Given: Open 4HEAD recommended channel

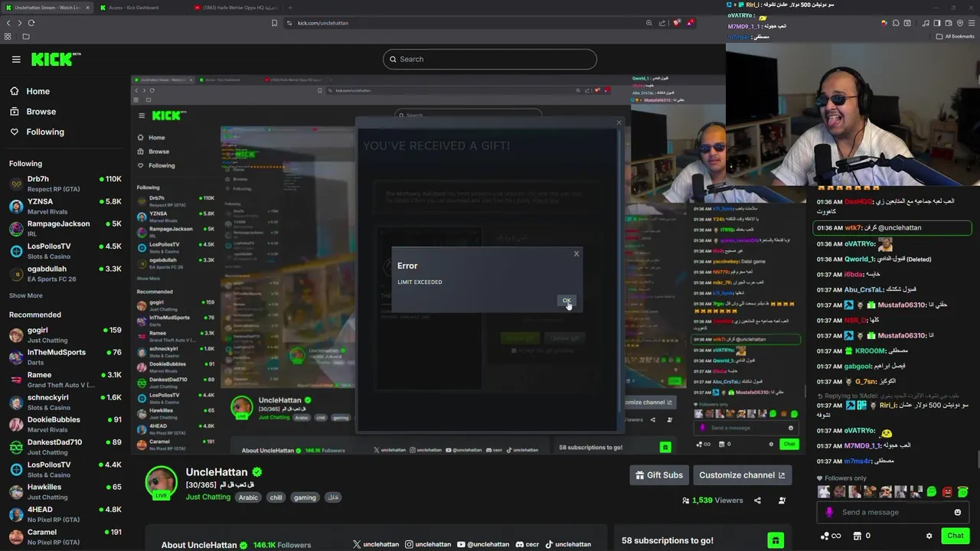Looking at the screenshot, I should click(64, 514).
